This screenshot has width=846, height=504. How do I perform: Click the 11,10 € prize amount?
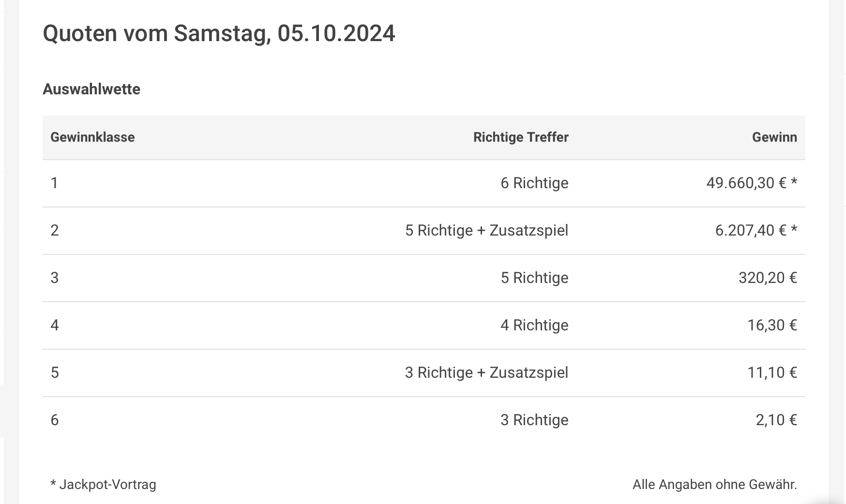point(772,372)
